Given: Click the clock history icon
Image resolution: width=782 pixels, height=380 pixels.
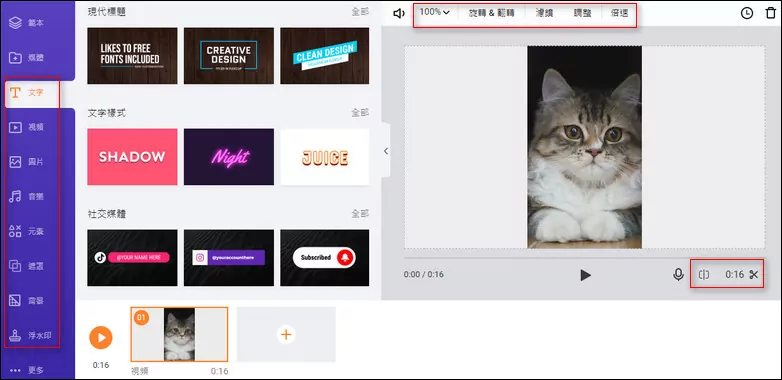Looking at the screenshot, I should (747, 13).
